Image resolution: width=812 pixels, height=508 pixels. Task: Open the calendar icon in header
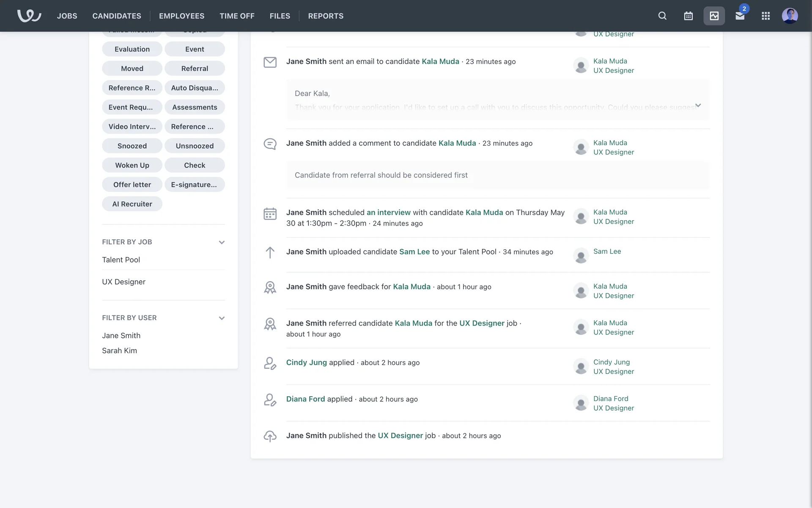tap(688, 16)
